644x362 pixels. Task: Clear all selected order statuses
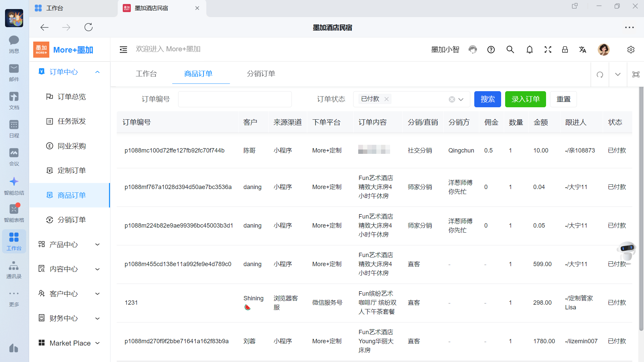click(452, 99)
